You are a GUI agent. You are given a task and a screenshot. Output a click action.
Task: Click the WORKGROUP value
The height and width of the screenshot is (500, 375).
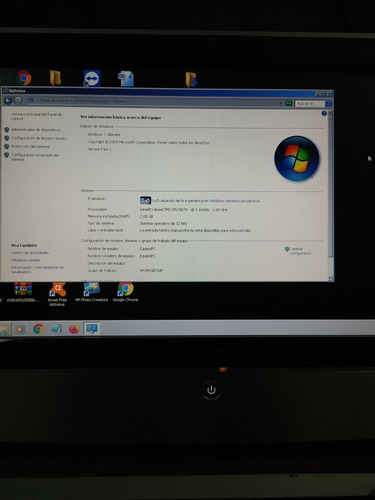(x=151, y=271)
